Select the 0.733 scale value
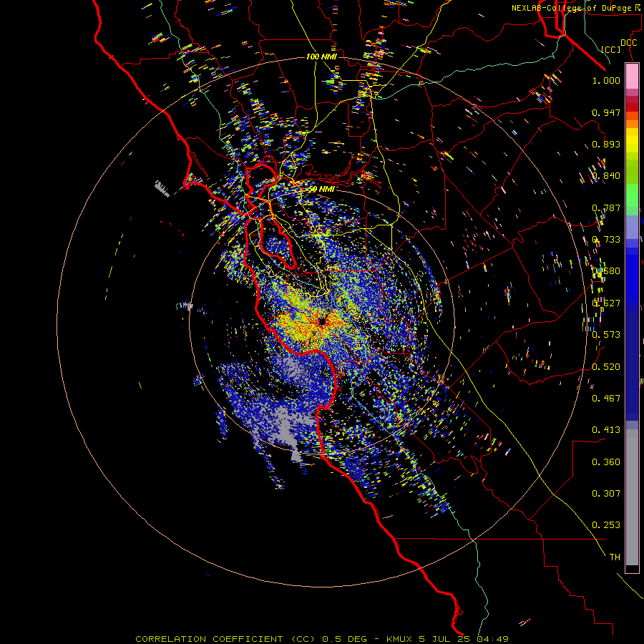Screen dimensions: 644x644 tap(606, 240)
